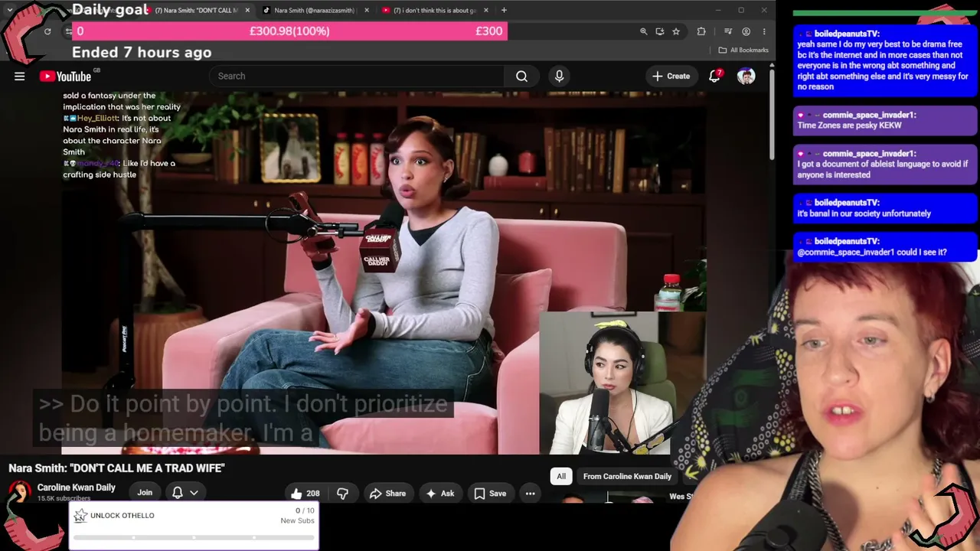Click the "15.5K subscribers" text
980x551 pixels.
[64, 498]
